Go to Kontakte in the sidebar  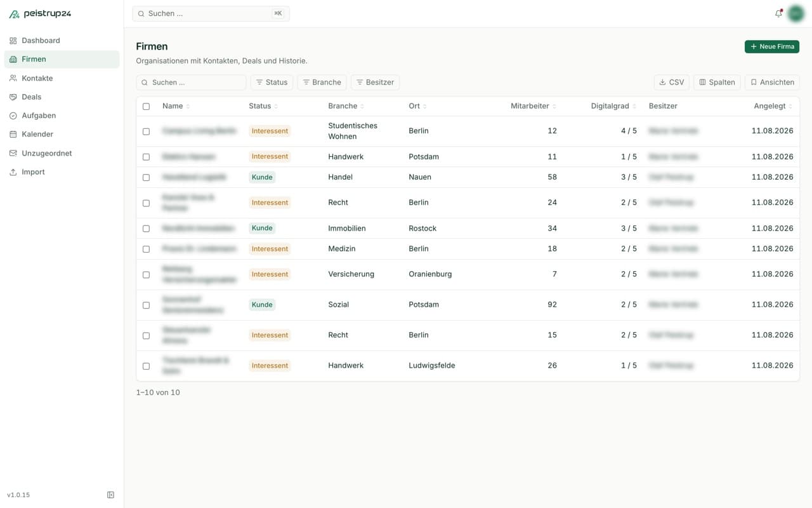pos(62,78)
